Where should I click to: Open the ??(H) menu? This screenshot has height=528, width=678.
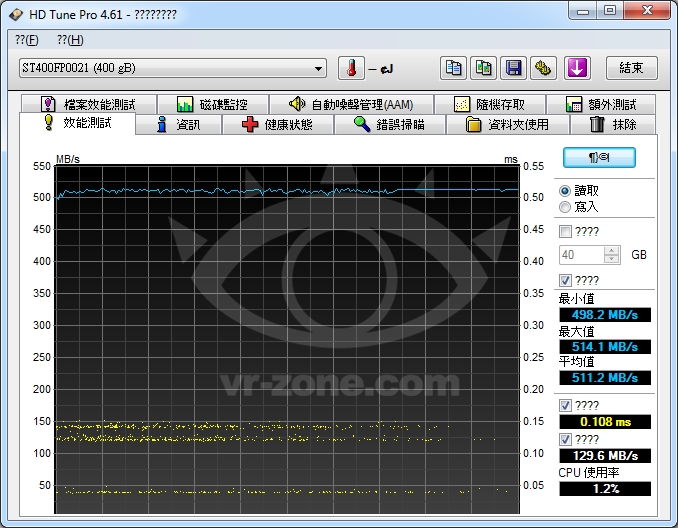click(x=70, y=40)
